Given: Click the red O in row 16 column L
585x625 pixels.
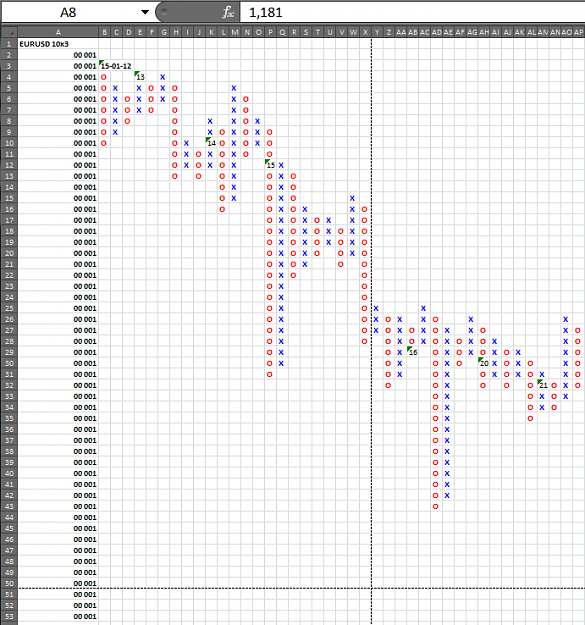Looking at the screenshot, I should 222,209.
